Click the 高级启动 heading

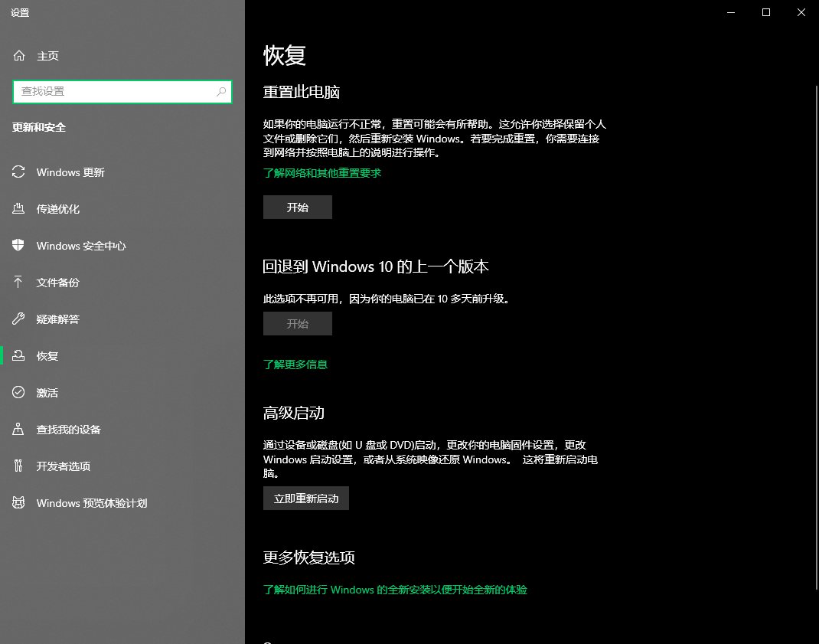(294, 413)
